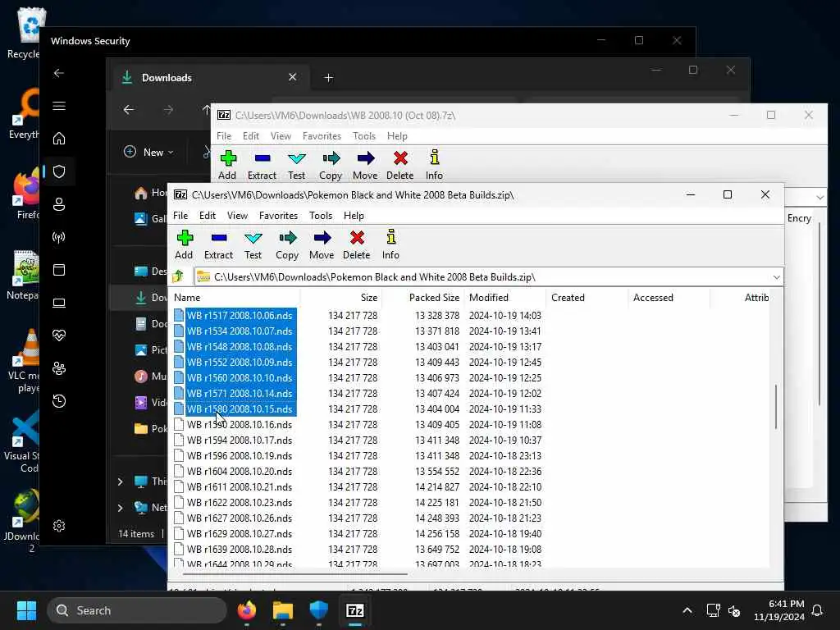Sort file list by Packed Size column

point(423,297)
